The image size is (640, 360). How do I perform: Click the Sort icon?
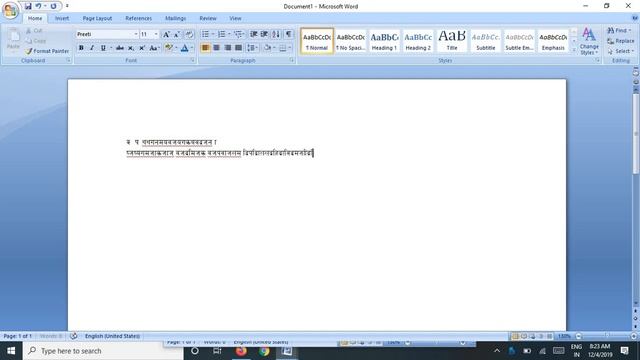276,34
